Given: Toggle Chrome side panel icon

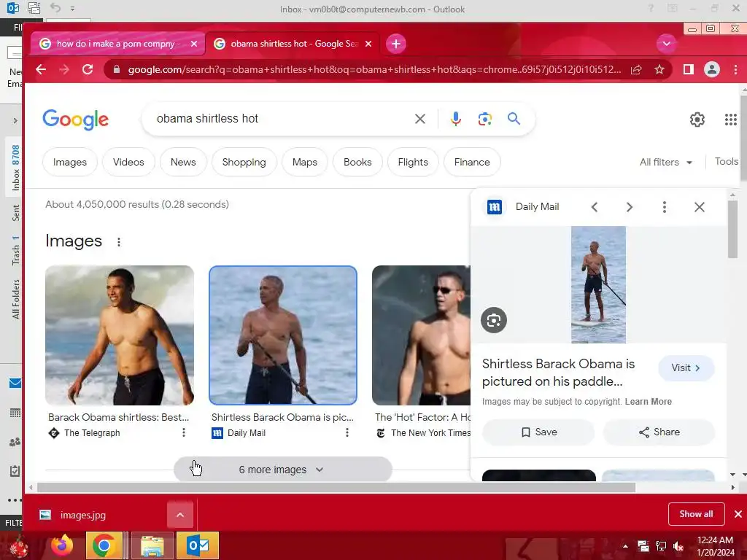Looking at the screenshot, I should [x=689, y=69].
